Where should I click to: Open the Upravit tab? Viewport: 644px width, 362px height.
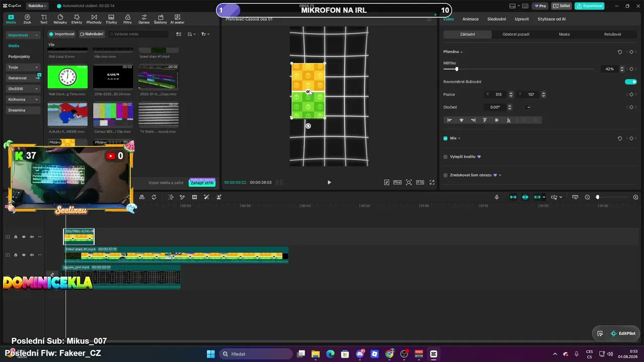click(x=522, y=19)
